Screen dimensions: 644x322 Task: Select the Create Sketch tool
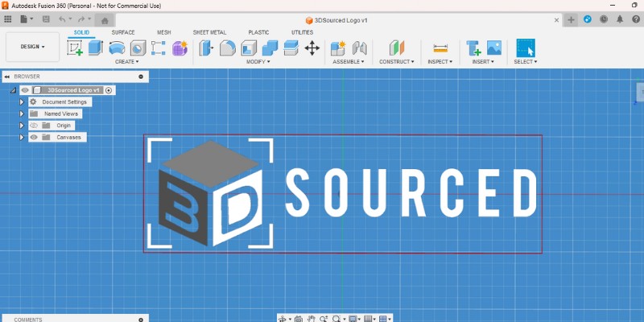point(75,48)
